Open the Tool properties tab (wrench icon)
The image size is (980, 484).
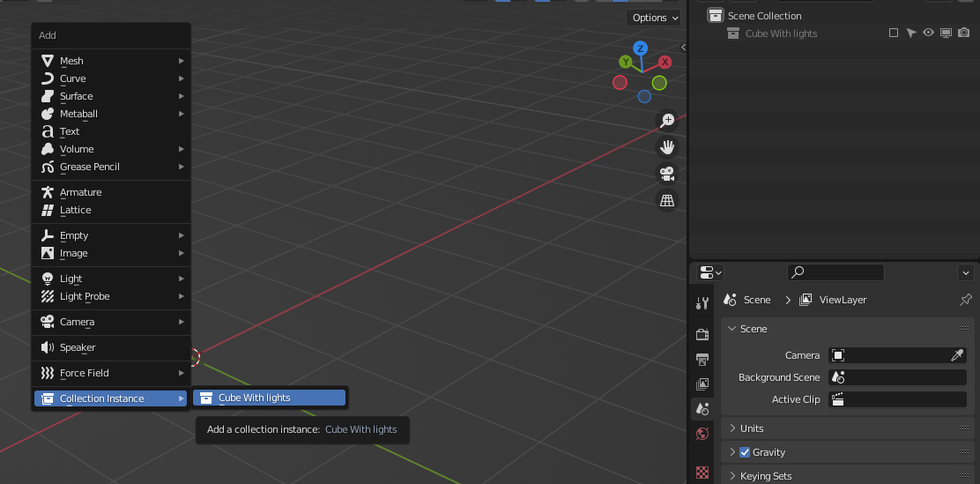702,303
